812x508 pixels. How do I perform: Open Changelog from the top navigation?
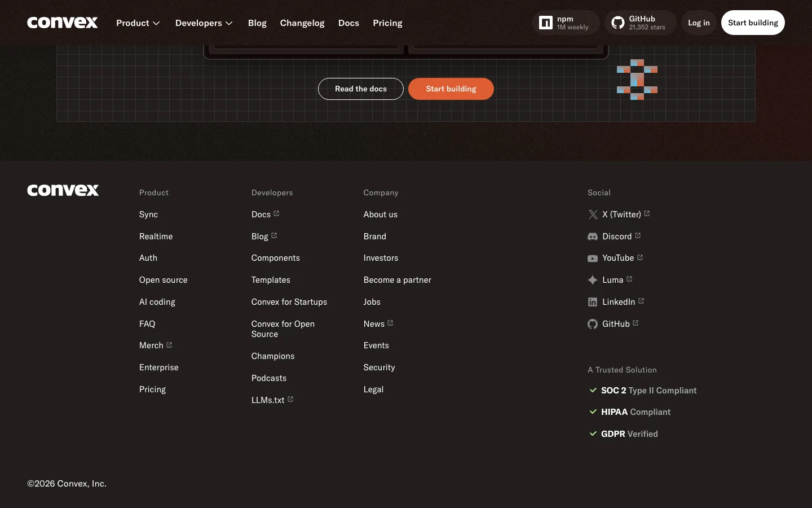[302, 23]
